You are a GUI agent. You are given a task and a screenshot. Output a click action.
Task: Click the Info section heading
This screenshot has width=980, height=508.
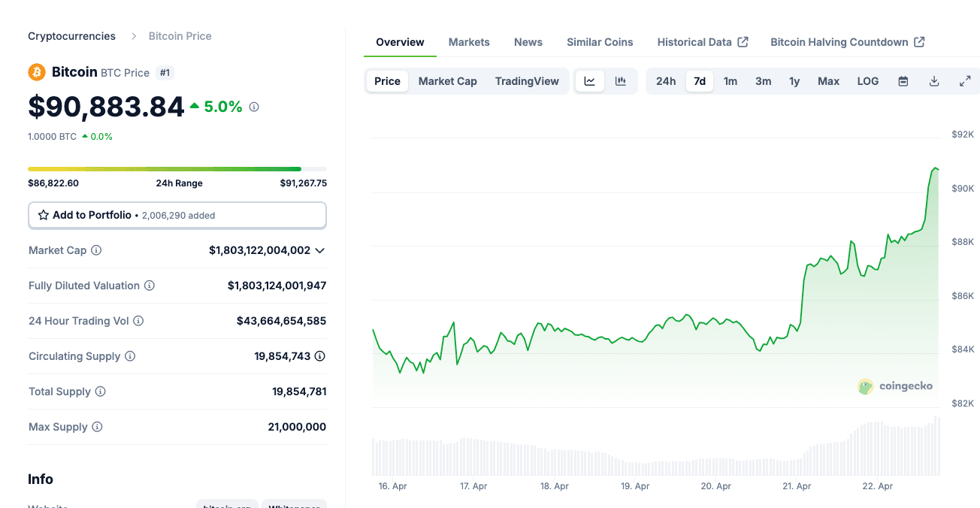(x=41, y=479)
